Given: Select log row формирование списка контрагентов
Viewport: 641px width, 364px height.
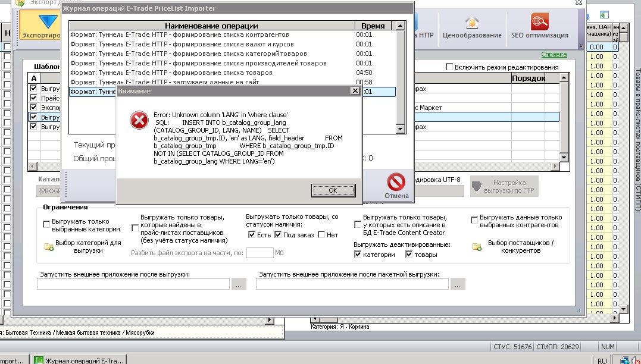Looking at the screenshot, I should point(232,34).
